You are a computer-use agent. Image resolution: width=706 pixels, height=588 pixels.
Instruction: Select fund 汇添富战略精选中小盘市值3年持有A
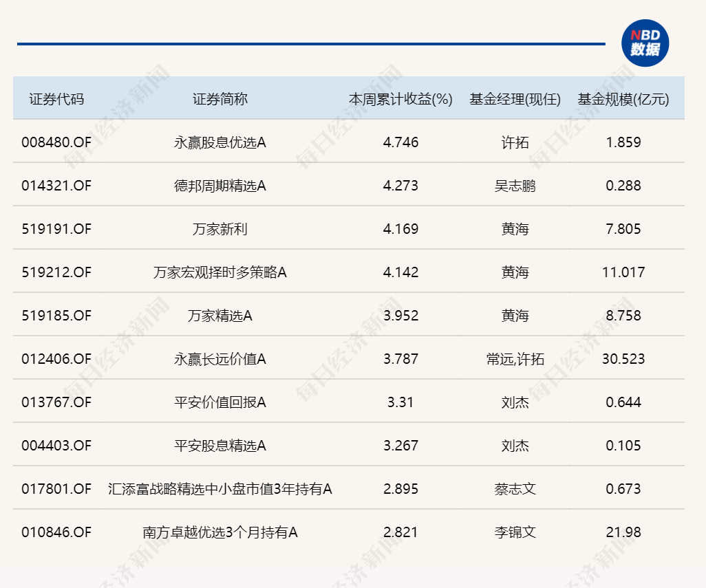coord(220,489)
